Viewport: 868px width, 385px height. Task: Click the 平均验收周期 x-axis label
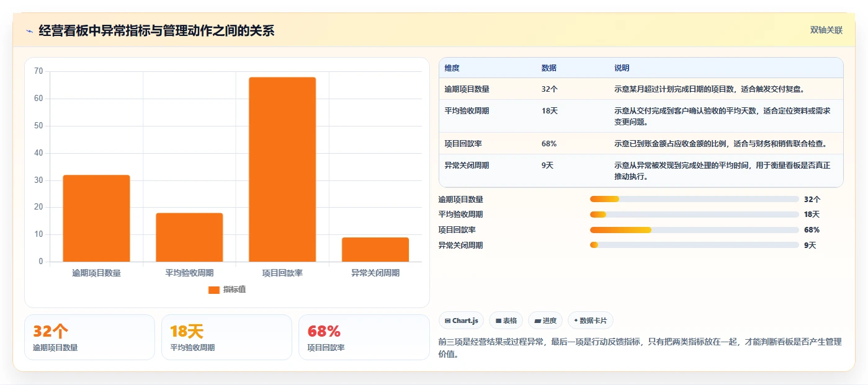(x=189, y=273)
